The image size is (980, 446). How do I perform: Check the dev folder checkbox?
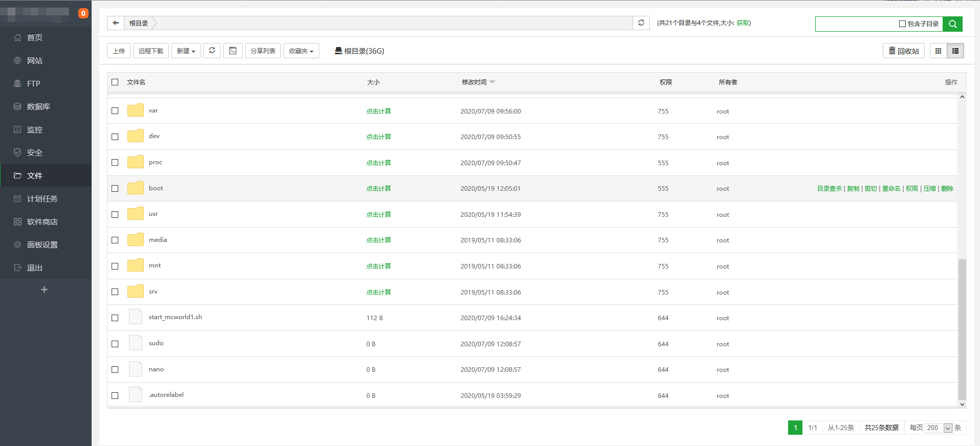pyautogui.click(x=115, y=137)
